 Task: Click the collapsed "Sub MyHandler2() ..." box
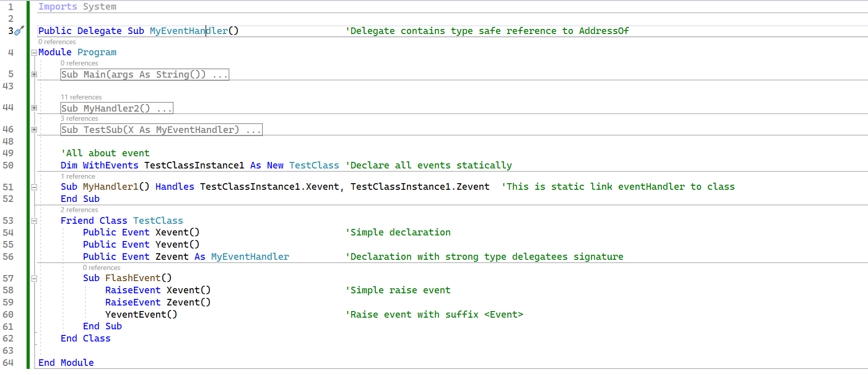coord(117,108)
